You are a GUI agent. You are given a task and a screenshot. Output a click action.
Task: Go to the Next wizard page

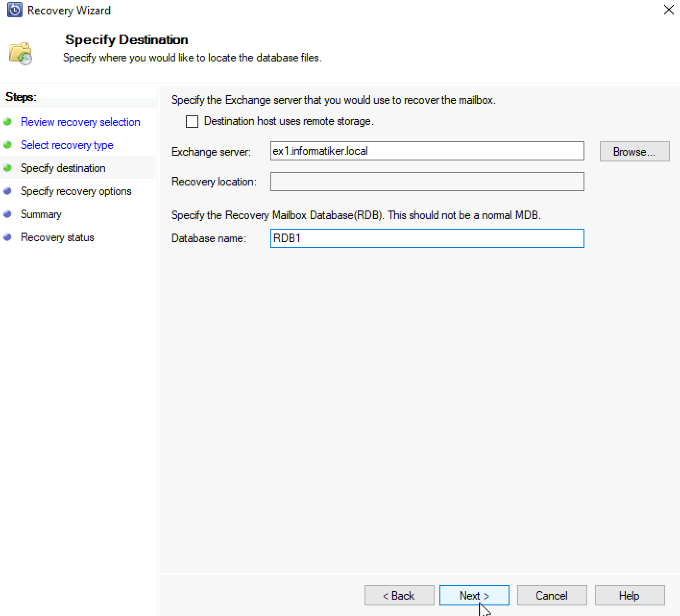tap(474, 595)
